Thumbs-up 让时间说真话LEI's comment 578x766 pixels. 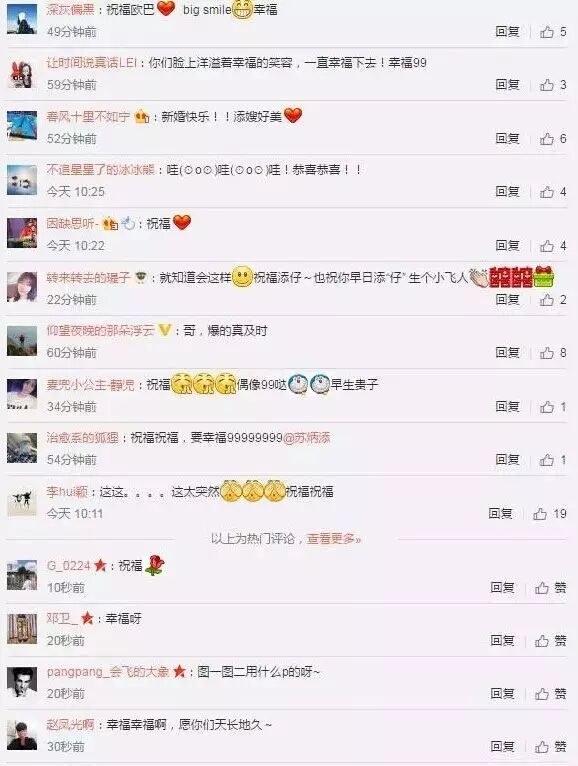click(x=547, y=85)
